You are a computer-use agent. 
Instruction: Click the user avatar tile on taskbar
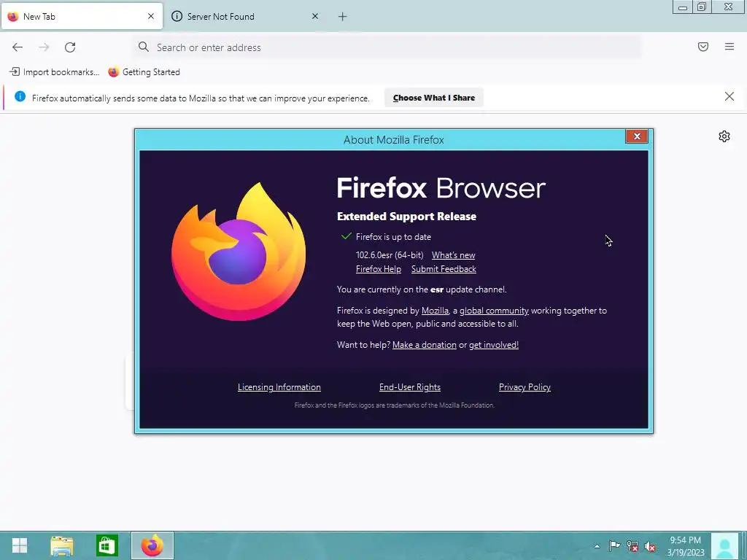click(x=724, y=546)
